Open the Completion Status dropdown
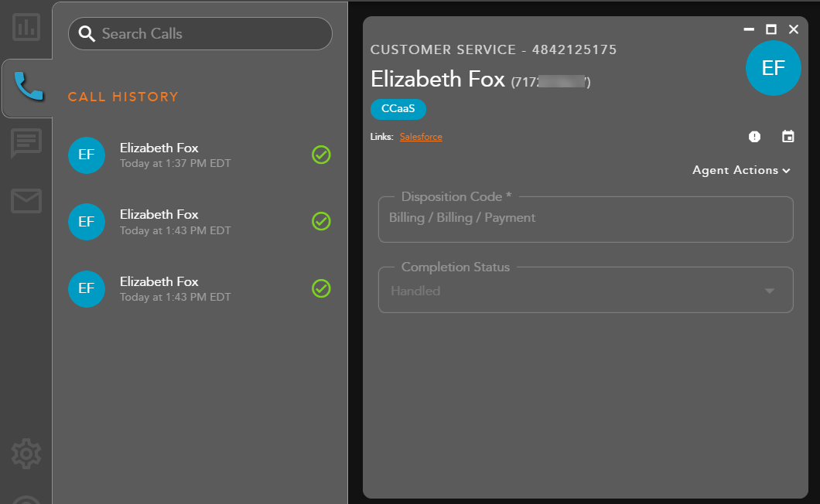820x504 pixels. [586, 291]
